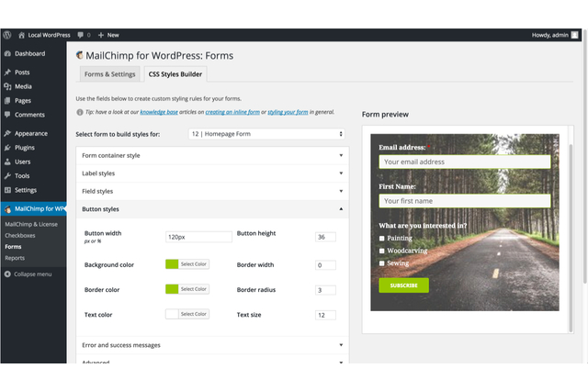Click the Collapse menu arrow icon
The width and height of the screenshot is (588, 391).
(x=7, y=274)
